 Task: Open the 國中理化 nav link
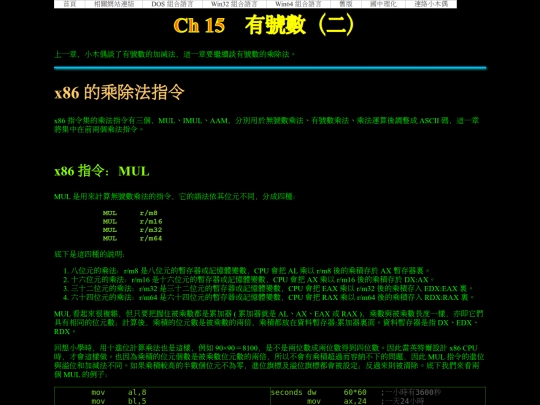coord(383,4)
